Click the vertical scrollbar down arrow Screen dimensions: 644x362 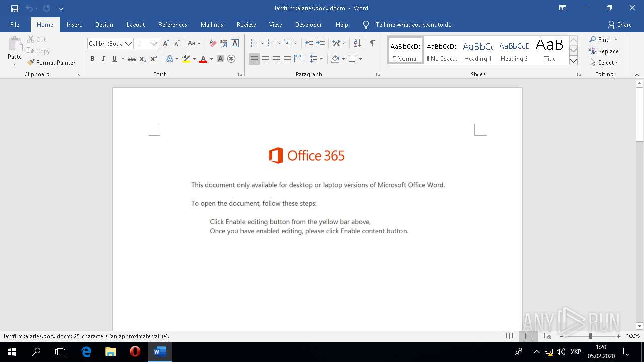(640, 326)
